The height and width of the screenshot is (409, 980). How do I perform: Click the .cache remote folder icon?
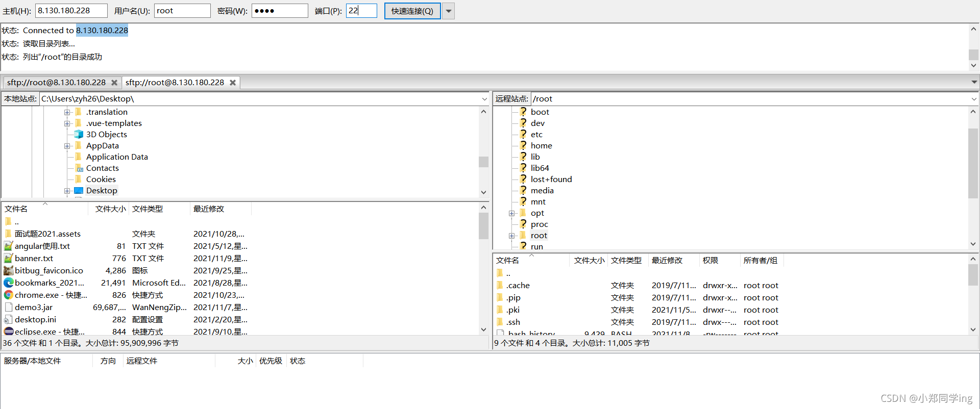click(500, 285)
